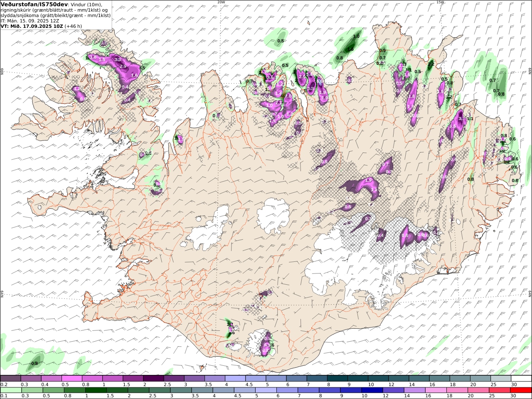
Task: Pick snow legend swatch between 3 and 3.5
Action: (194, 378)
